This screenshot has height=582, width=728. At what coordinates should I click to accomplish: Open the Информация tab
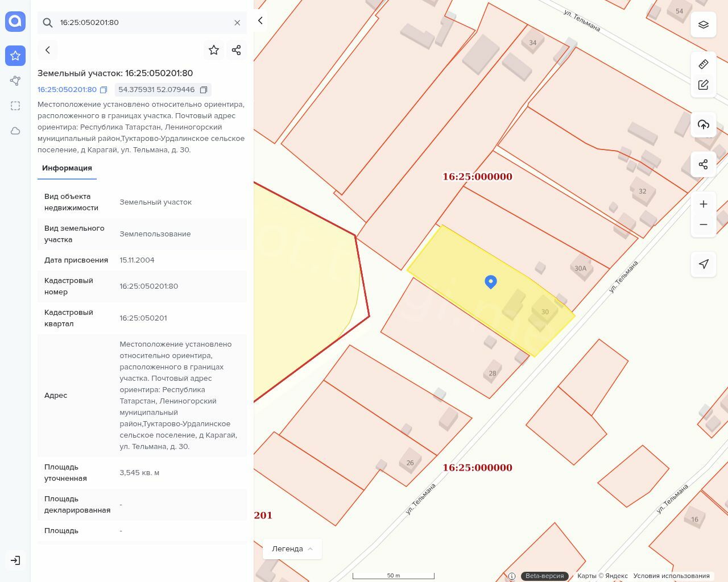pos(67,168)
